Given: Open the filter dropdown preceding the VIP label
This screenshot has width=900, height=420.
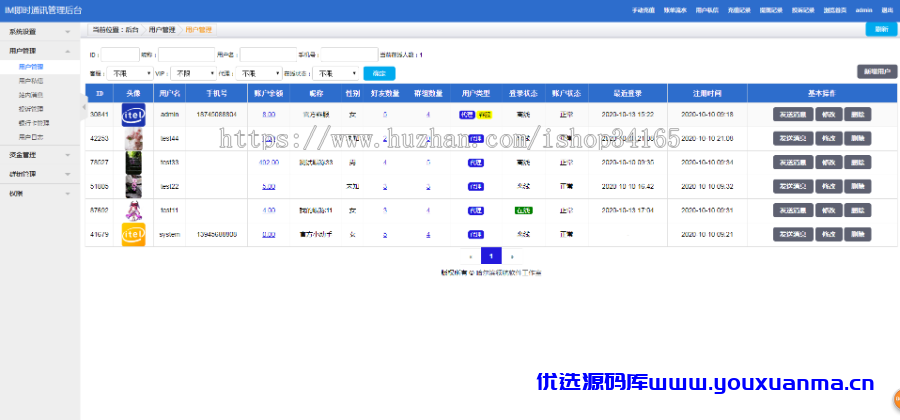Looking at the screenshot, I should coord(130,73).
